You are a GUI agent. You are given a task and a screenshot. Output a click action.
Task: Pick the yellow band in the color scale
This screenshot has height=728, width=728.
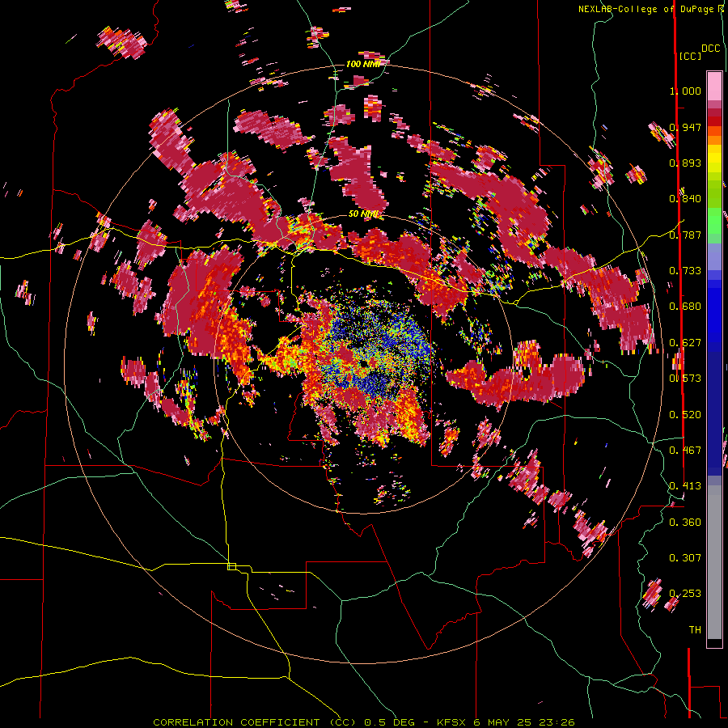pos(714,159)
